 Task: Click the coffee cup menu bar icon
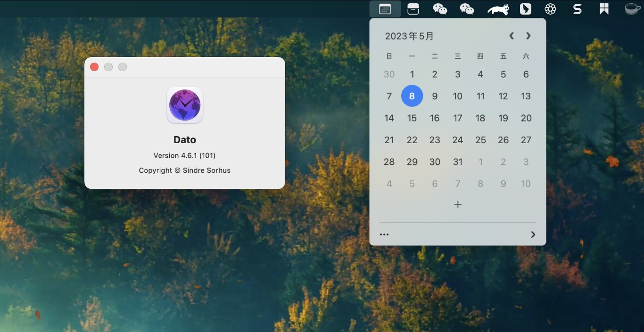(631, 8)
